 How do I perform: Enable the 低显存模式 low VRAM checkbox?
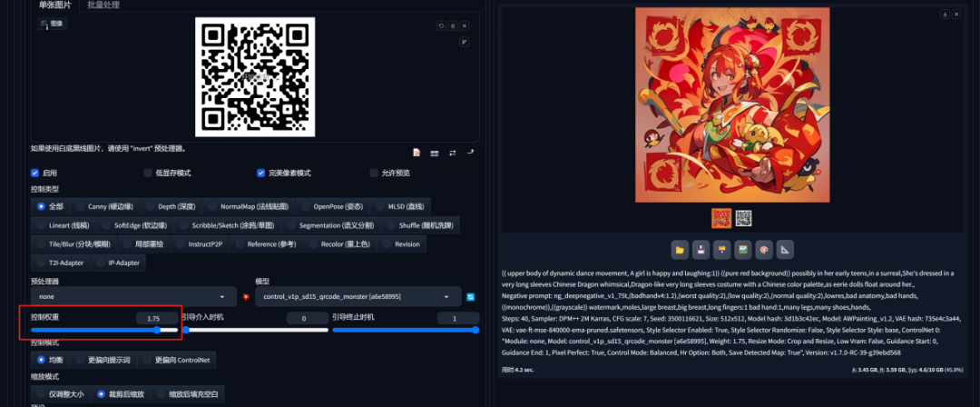[148, 173]
